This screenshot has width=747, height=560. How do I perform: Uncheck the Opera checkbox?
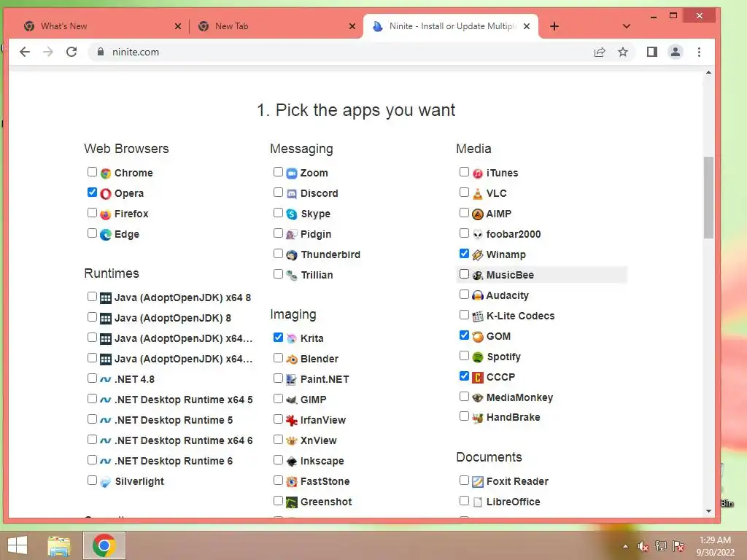tap(92, 192)
